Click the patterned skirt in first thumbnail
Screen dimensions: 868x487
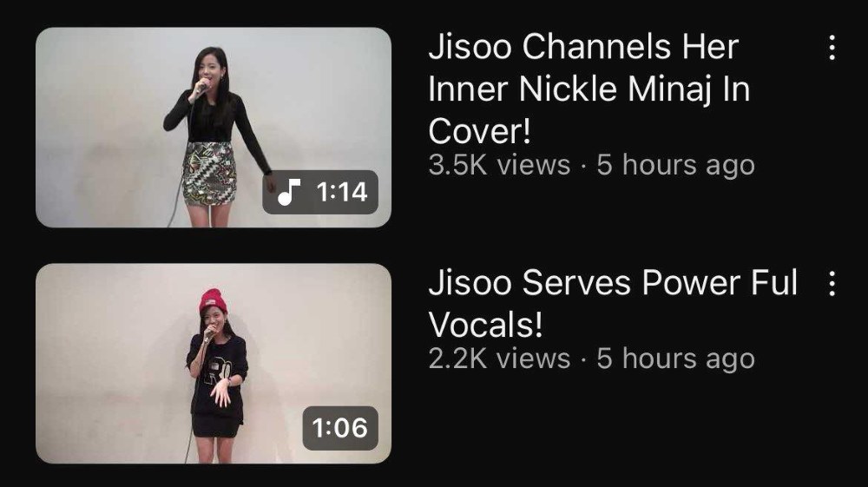pos(210,174)
